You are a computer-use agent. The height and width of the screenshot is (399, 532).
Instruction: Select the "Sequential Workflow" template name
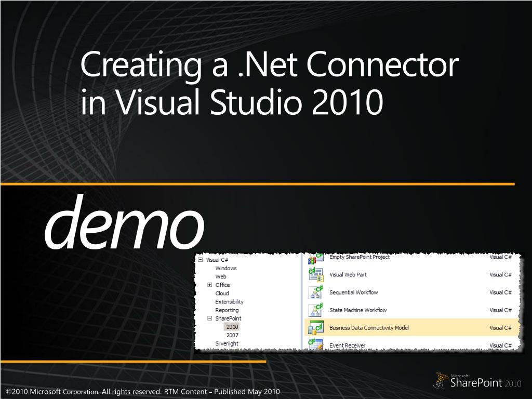tap(353, 292)
